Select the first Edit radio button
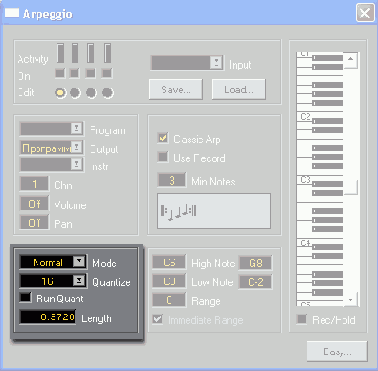Screen dimensions: 378x371 [61, 93]
